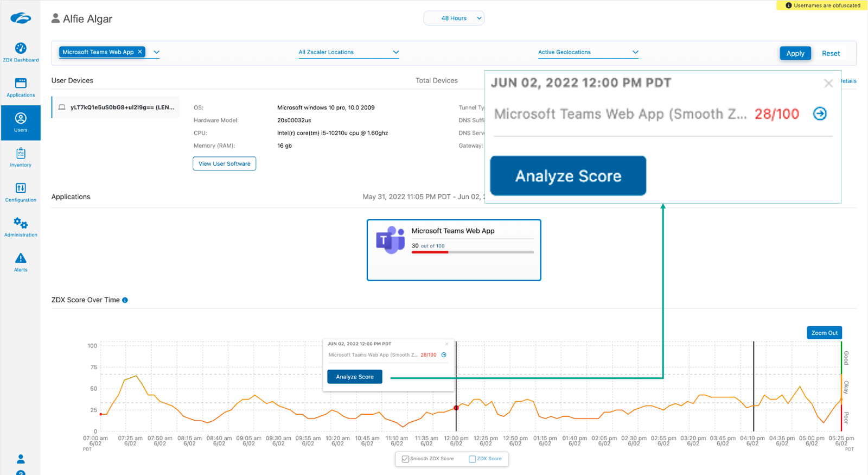
Task: Click the Microsoft Teams score progress bar
Action: [472, 252]
